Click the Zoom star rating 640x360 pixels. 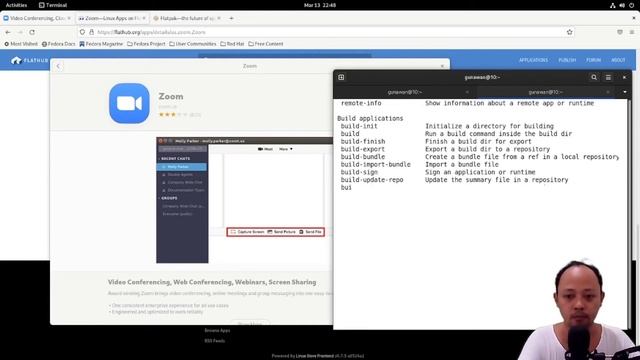[173, 115]
